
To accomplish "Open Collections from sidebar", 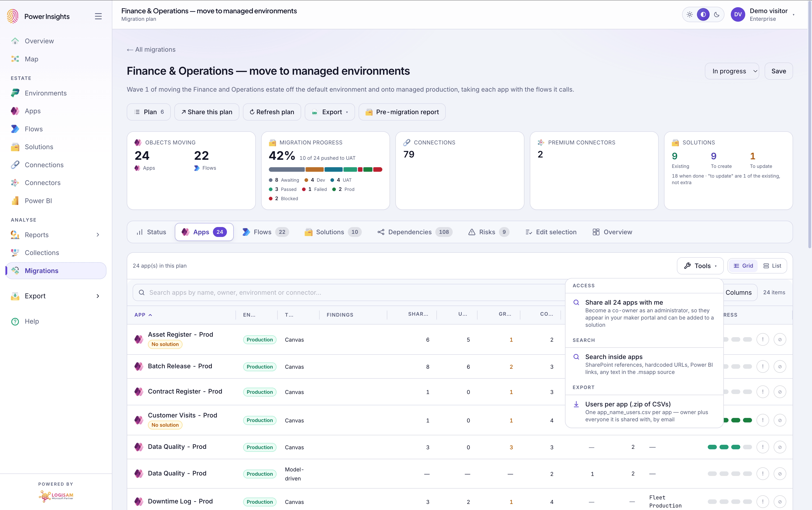I will click(56, 253).
